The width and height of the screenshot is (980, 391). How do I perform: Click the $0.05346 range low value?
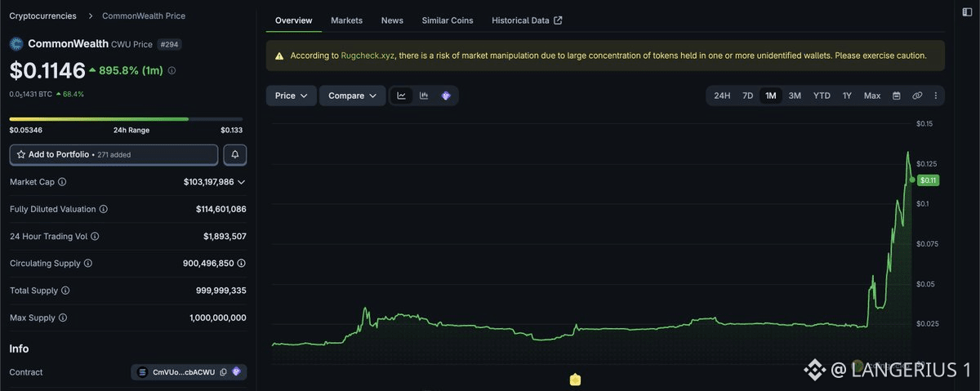click(26, 130)
